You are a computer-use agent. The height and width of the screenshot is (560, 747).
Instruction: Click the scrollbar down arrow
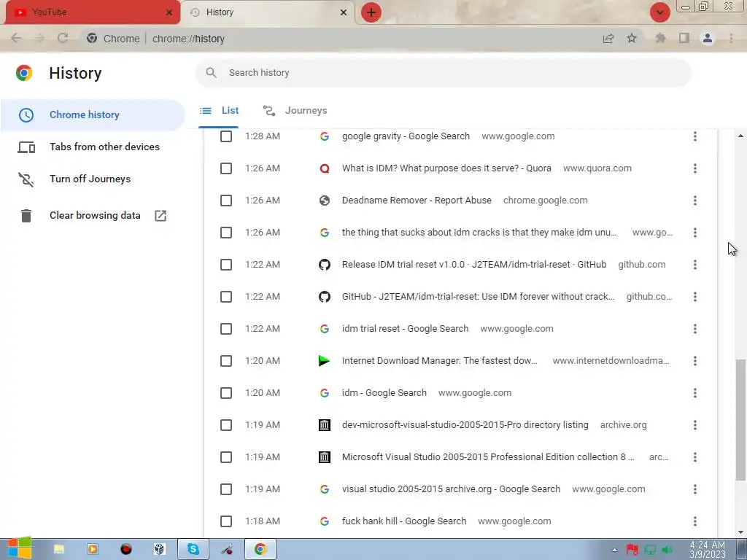[x=740, y=532]
